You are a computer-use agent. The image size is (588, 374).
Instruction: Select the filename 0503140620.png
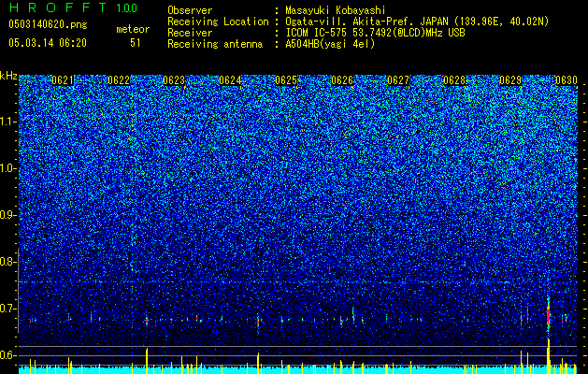(48, 24)
